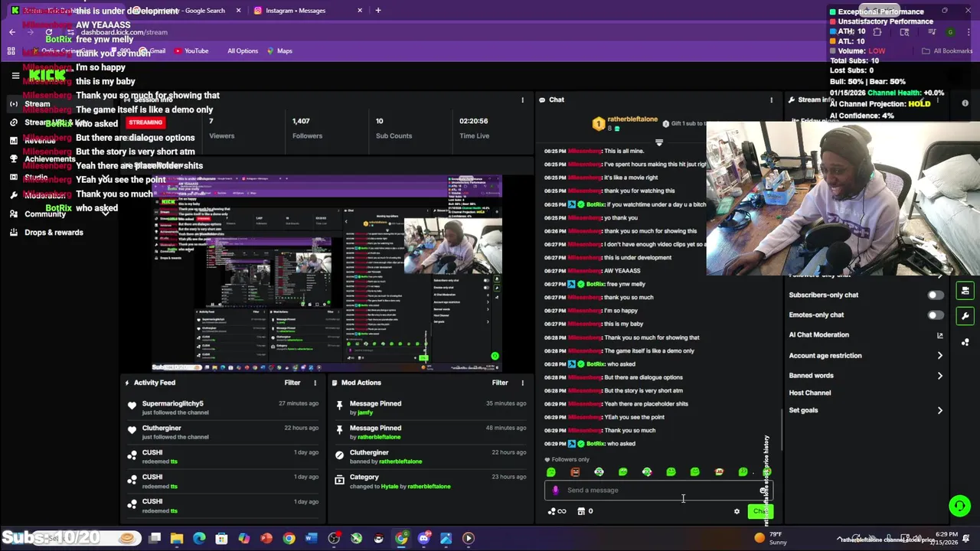Expand Set goals settings
This screenshot has height=551, width=980.
(940, 410)
